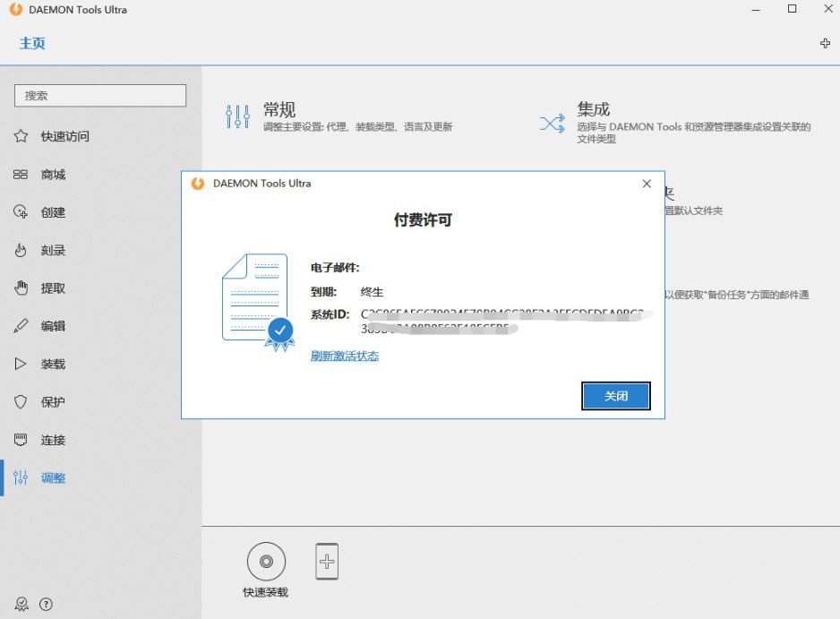Select 装载 mount section
Viewport: 840px width, 619px height.
click(x=53, y=364)
